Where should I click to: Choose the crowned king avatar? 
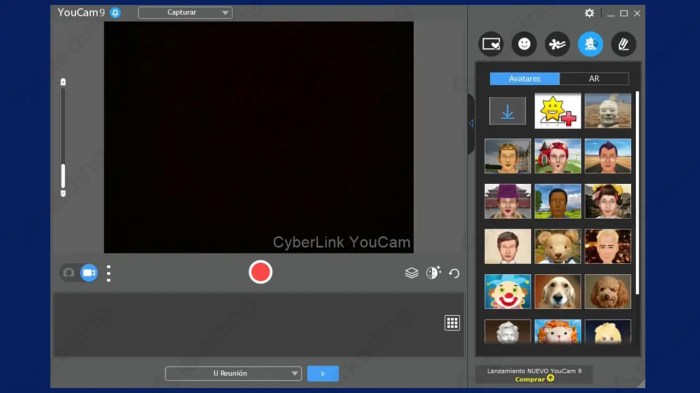(x=508, y=156)
